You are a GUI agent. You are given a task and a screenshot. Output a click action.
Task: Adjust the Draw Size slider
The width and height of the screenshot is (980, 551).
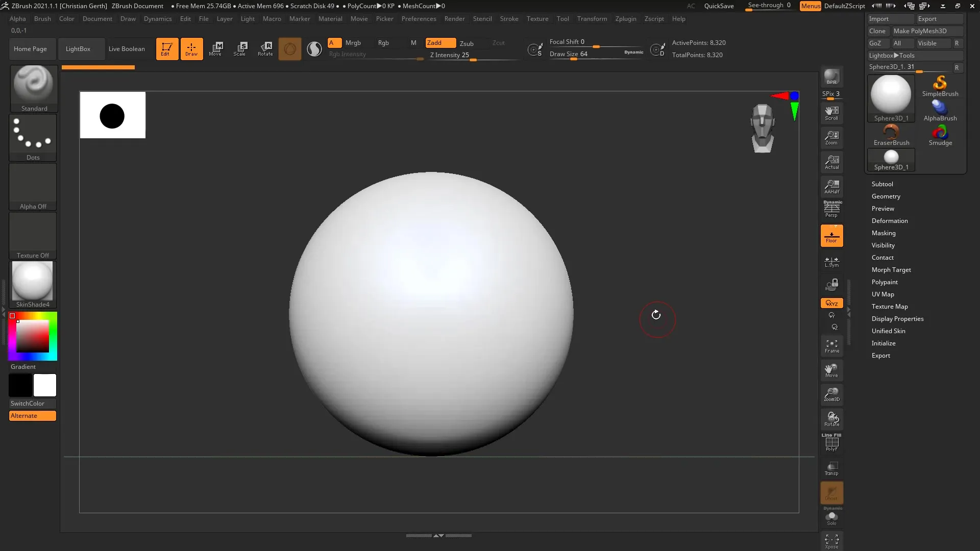pyautogui.click(x=596, y=55)
